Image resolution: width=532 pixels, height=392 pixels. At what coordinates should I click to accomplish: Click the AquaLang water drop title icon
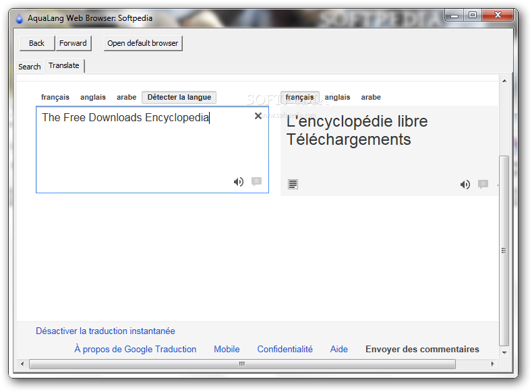click(x=20, y=18)
